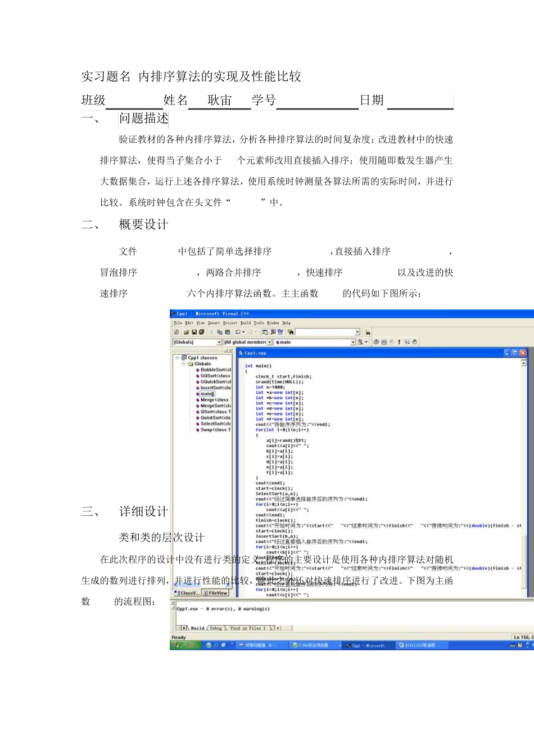Click the Open file toolbar icon
Viewport: 534px width, 756px height.
point(187,332)
